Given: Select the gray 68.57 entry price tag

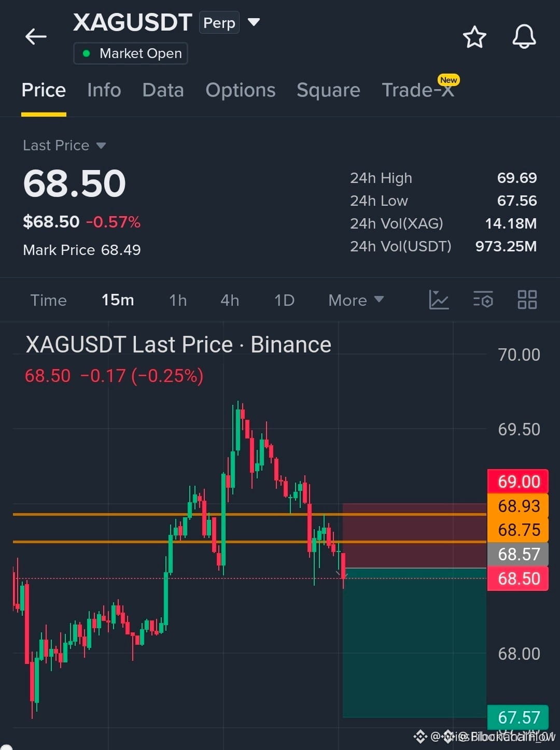Looking at the screenshot, I should tap(518, 554).
